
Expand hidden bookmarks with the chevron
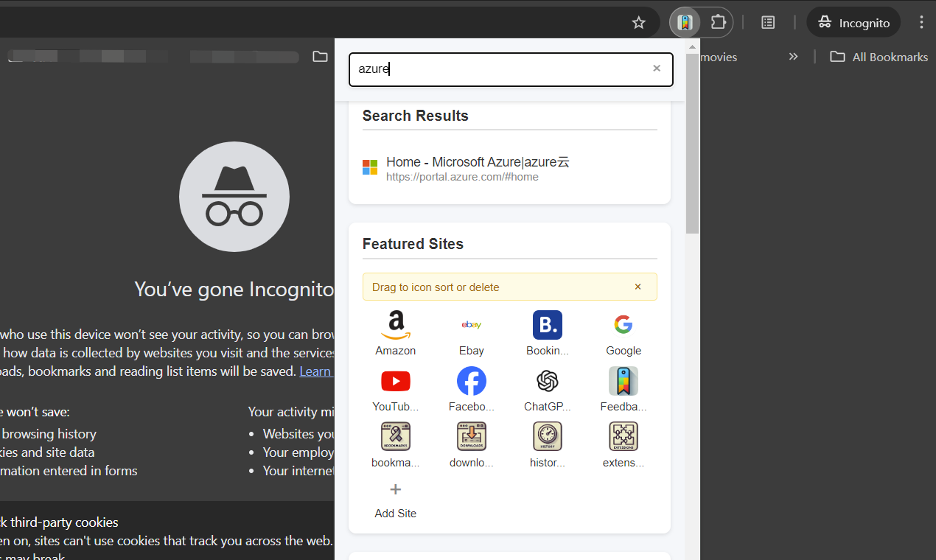(793, 57)
